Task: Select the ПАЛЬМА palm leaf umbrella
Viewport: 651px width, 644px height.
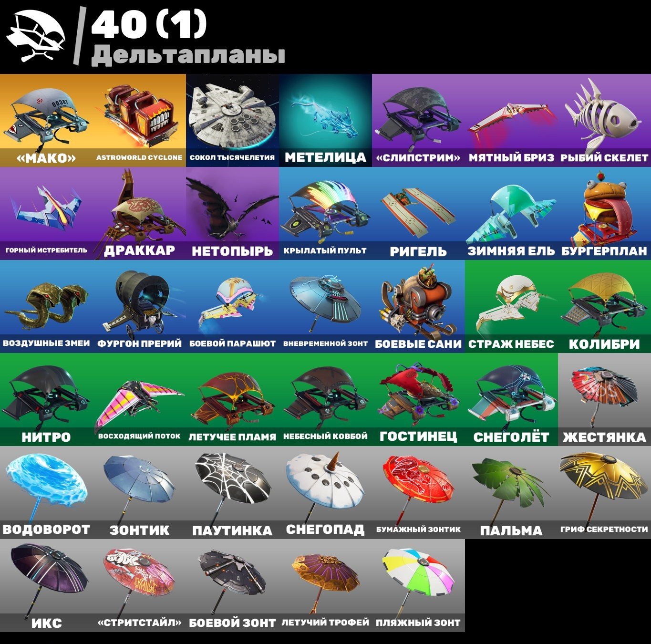Action: 511,492
